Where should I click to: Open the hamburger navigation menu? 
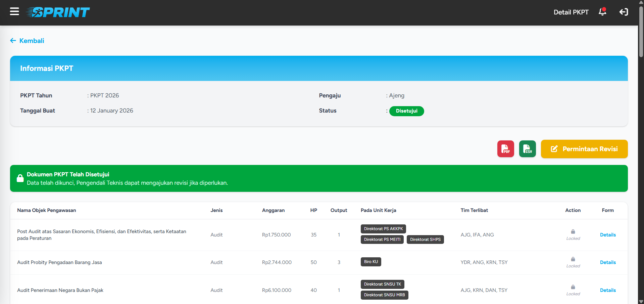pyautogui.click(x=14, y=12)
